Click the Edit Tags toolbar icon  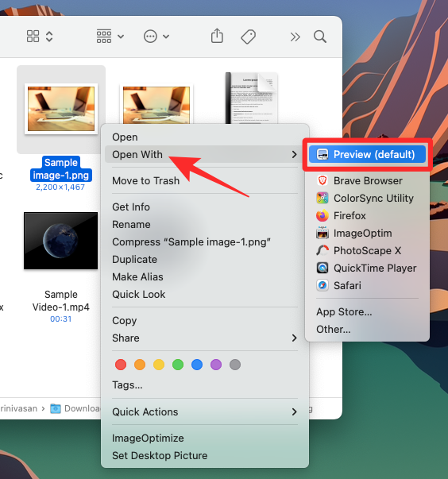tap(248, 37)
